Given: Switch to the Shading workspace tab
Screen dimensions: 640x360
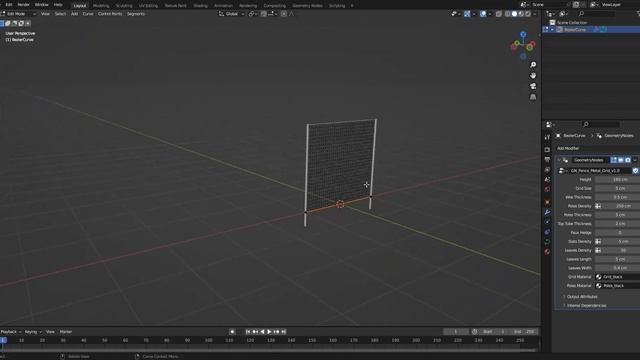Looking at the screenshot, I should click(x=200, y=6).
